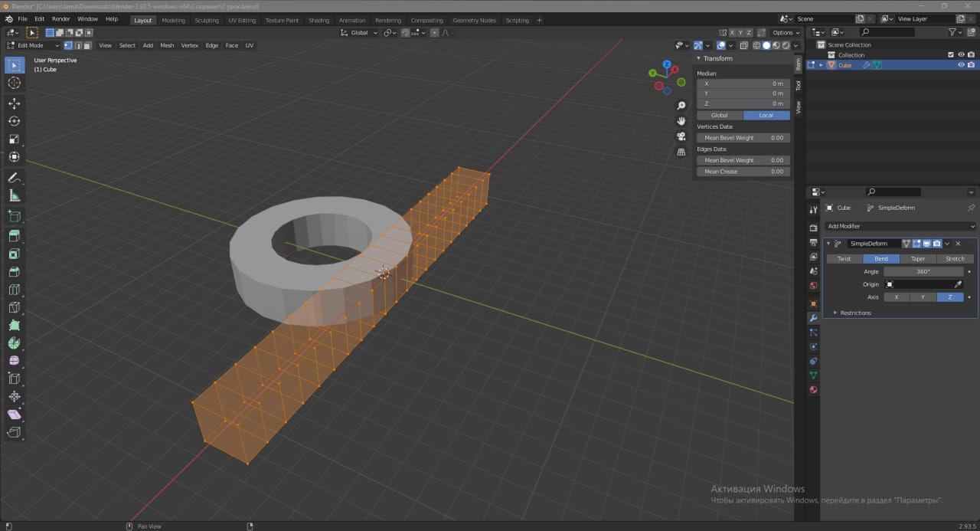
Task: Select the Rotate tool
Action: pos(14,121)
